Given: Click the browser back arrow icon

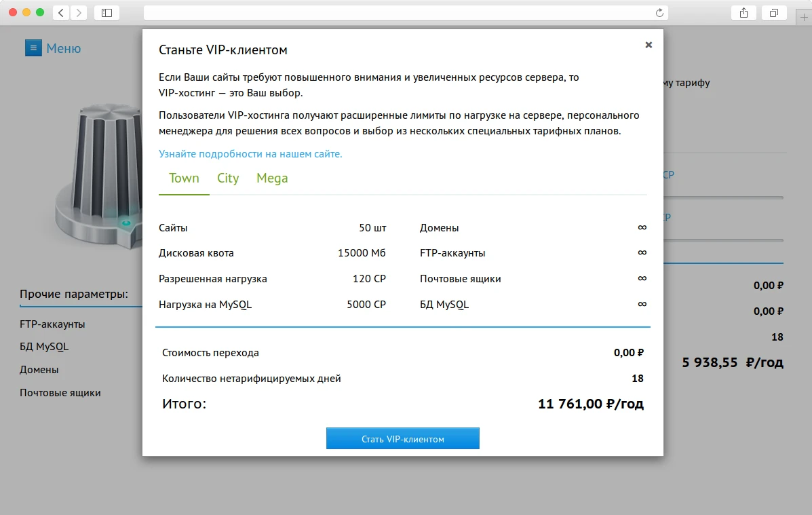Looking at the screenshot, I should [60, 12].
